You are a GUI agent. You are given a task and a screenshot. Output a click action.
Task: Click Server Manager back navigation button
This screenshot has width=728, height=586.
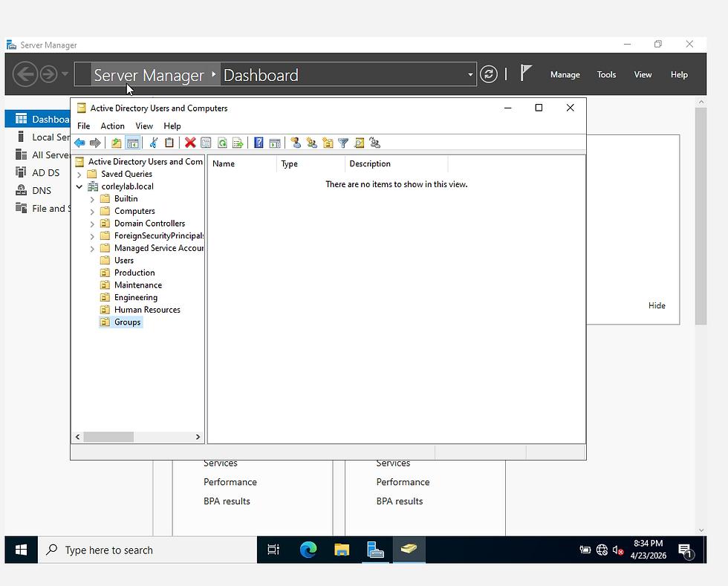[x=25, y=74]
